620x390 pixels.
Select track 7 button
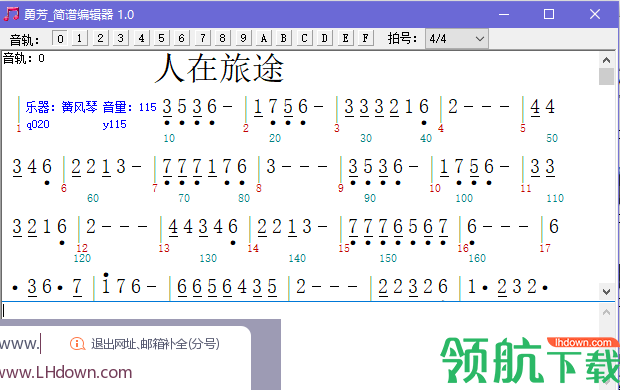(203, 38)
